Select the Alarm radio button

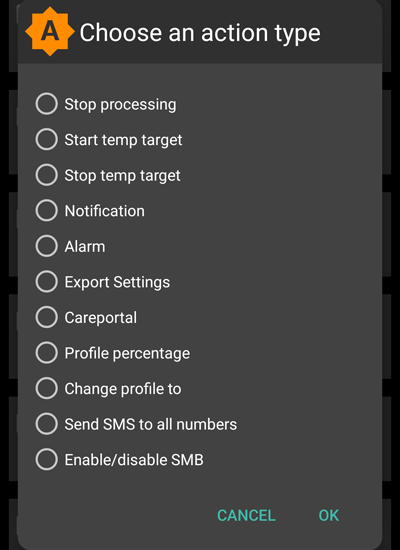click(x=46, y=246)
